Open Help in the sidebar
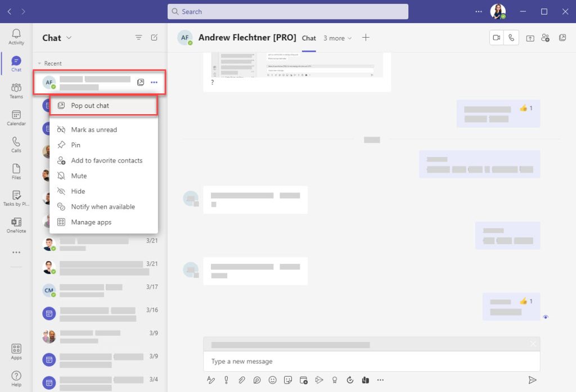The width and height of the screenshot is (576, 392). tap(16, 379)
